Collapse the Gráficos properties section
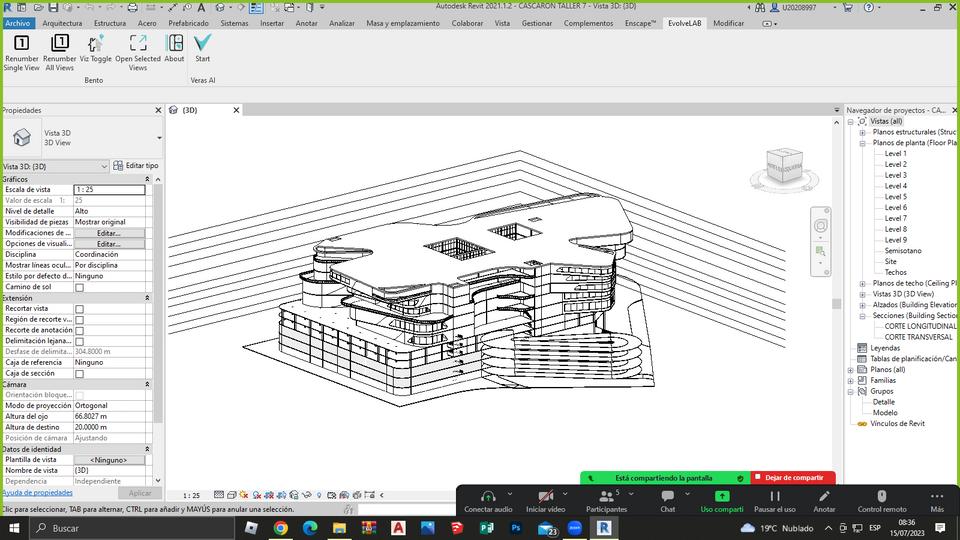 coord(147,179)
